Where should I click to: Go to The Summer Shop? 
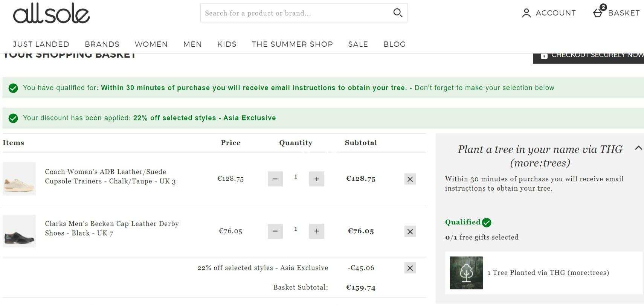click(x=292, y=44)
